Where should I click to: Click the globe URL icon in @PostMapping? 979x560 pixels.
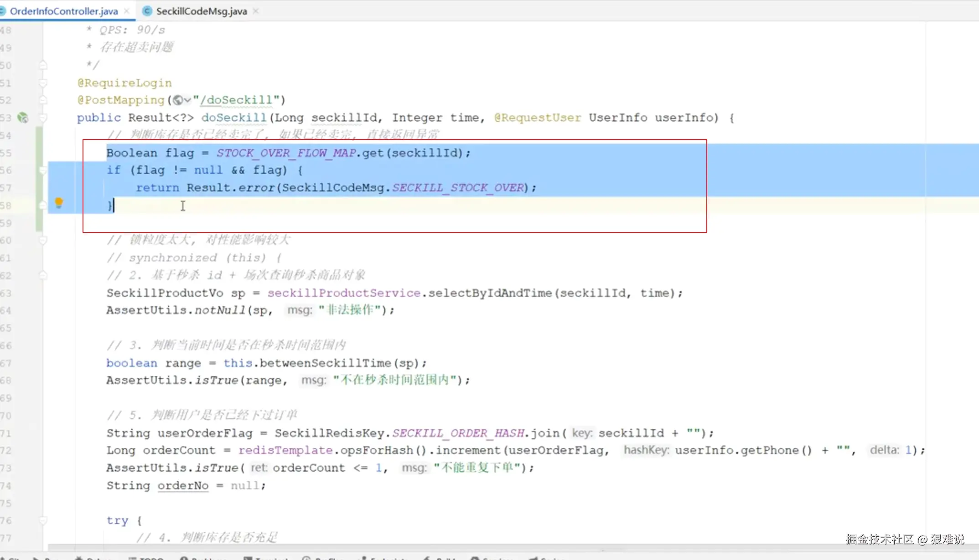[x=178, y=100]
